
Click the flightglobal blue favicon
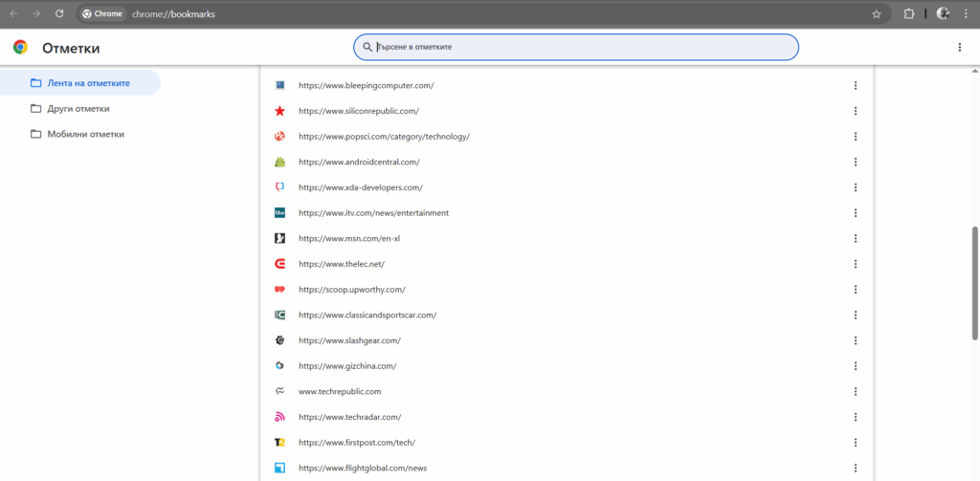pos(280,468)
